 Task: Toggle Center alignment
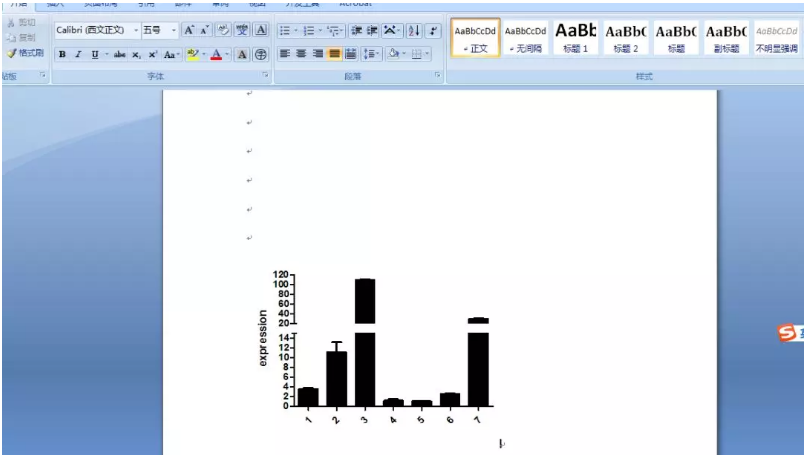pos(301,54)
